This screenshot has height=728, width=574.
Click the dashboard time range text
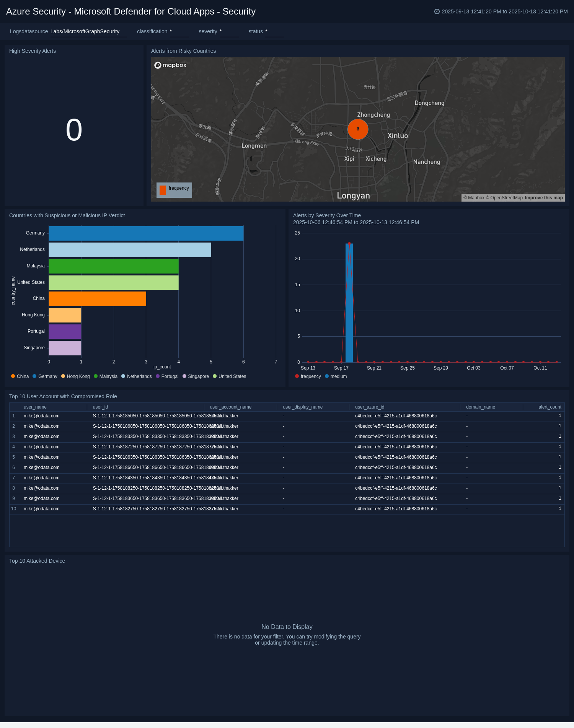click(504, 11)
